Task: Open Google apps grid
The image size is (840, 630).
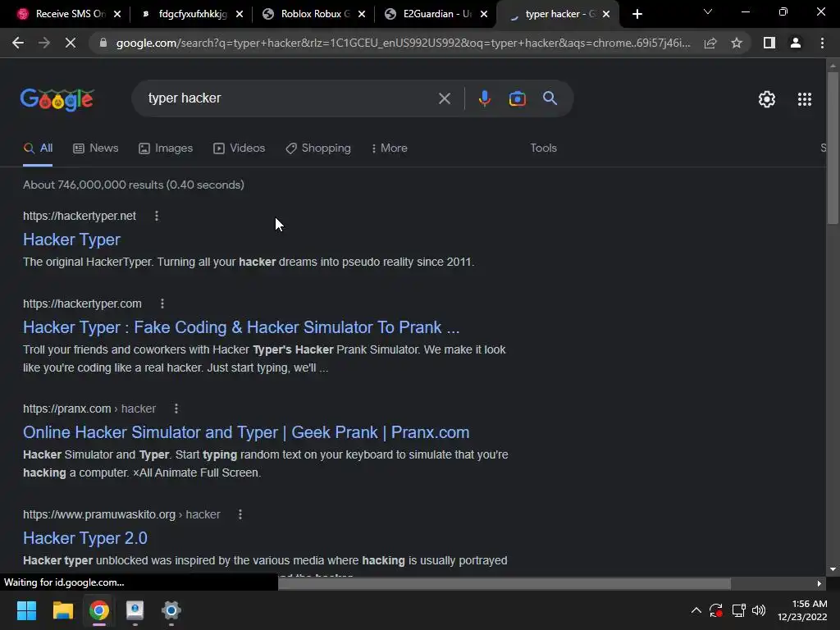Action: [804, 99]
